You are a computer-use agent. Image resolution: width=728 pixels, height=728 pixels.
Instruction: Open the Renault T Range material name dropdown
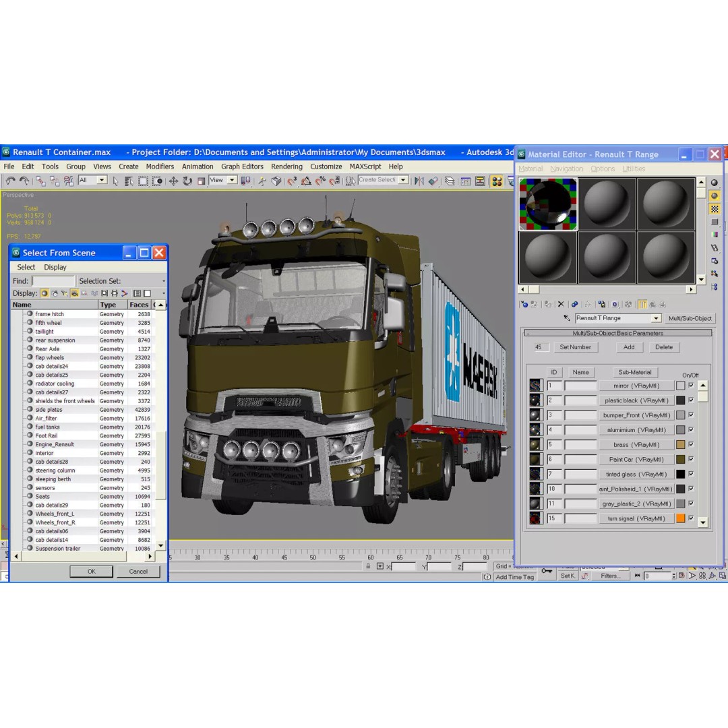656,318
